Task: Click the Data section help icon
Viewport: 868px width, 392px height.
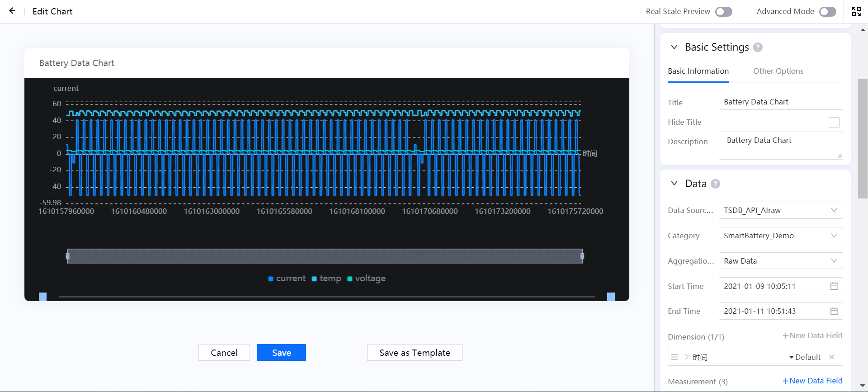Action: 715,184
